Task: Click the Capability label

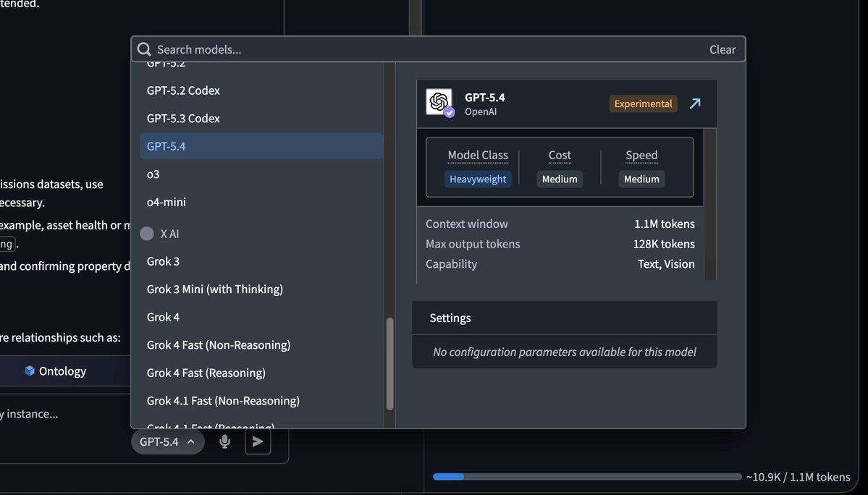Action: [x=451, y=264]
